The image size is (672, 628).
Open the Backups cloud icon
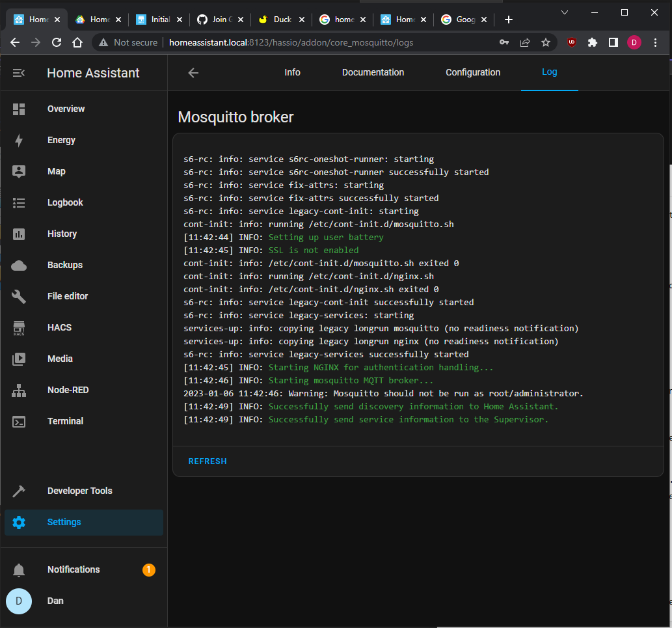click(x=18, y=266)
